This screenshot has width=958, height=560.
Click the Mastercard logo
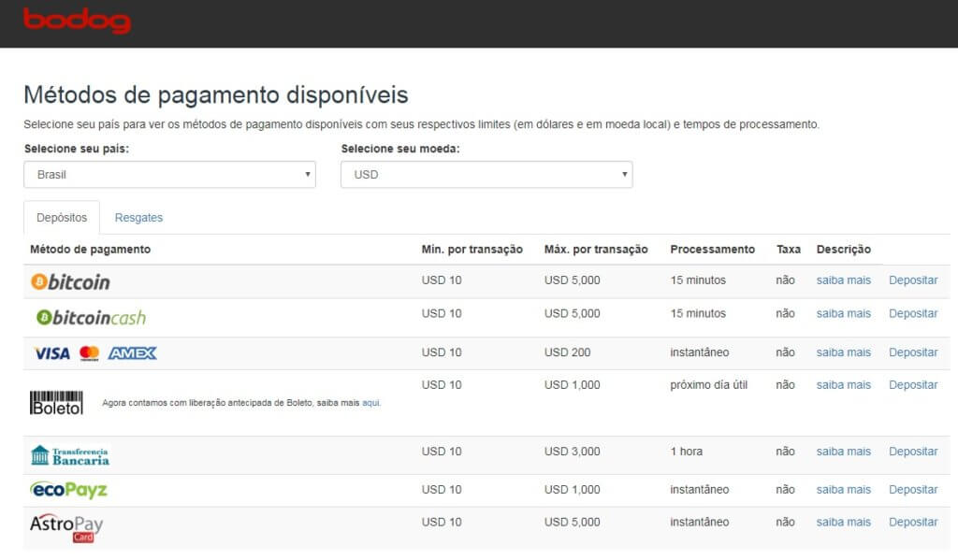click(89, 353)
